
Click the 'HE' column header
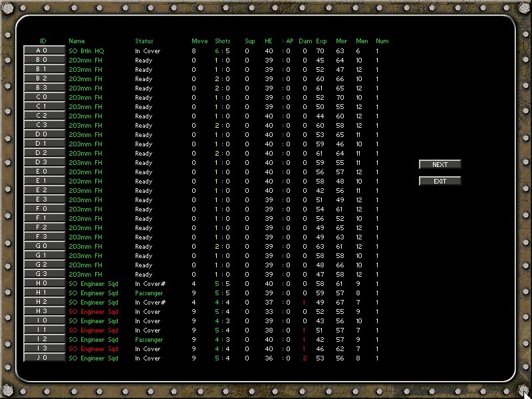269,41
